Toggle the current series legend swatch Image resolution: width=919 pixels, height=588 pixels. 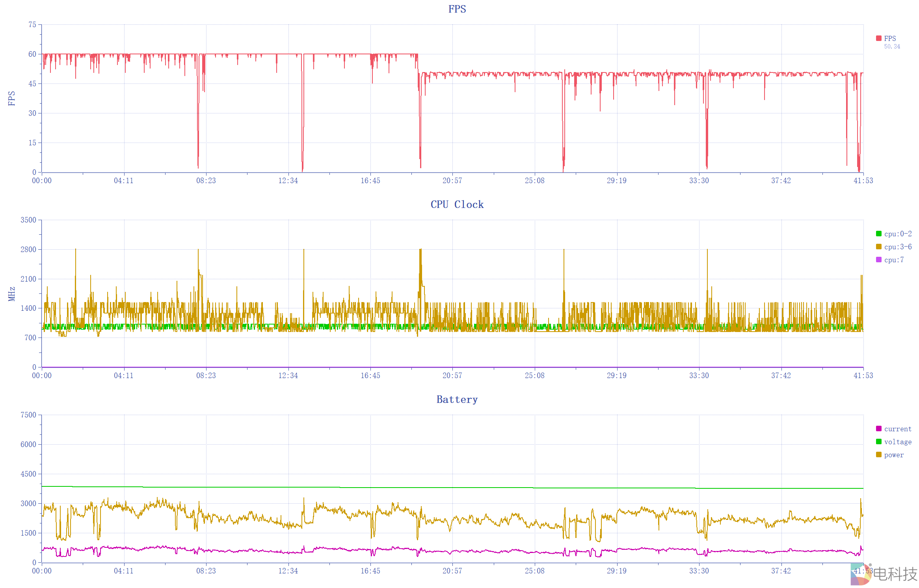click(878, 428)
